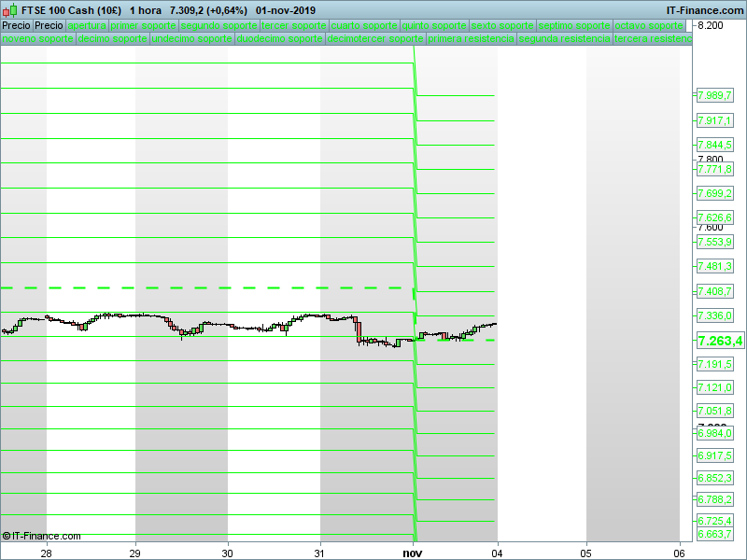Click the tercera resistencia label
The width and height of the screenshot is (747, 560).
[653, 38]
